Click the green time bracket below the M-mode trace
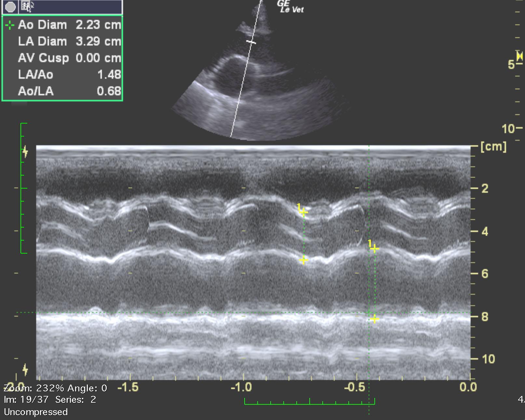This screenshot has width=525, height=420. click(x=309, y=401)
